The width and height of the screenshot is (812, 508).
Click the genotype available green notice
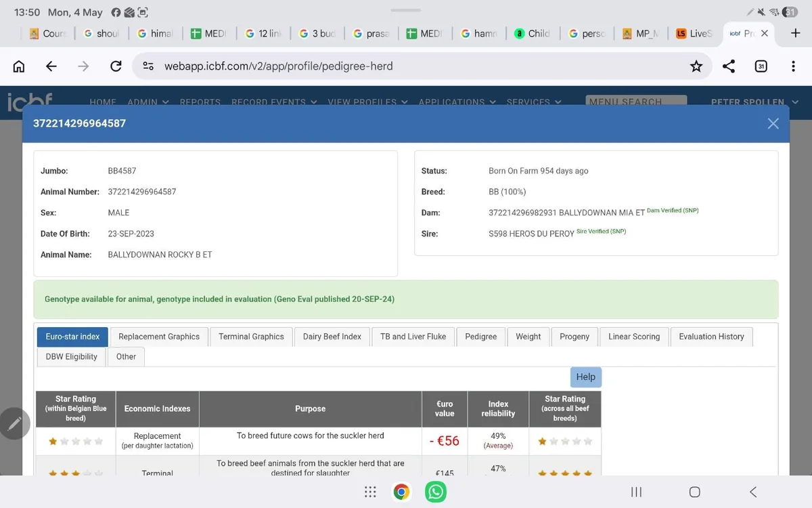coord(406,299)
